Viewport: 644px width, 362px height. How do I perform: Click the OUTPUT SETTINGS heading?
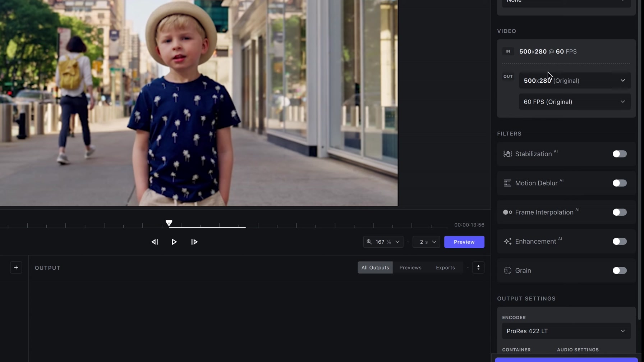click(526, 299)
